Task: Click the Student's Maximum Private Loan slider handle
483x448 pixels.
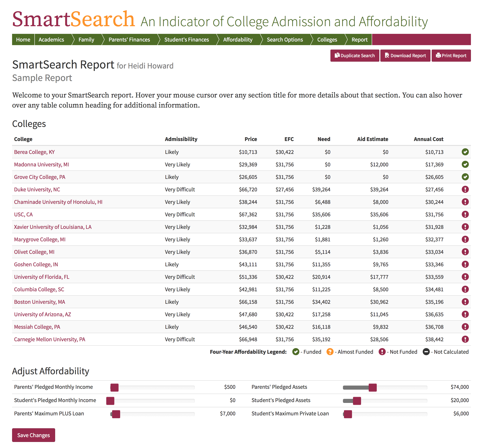Action: pyautogui.click(x=348, y=414)
